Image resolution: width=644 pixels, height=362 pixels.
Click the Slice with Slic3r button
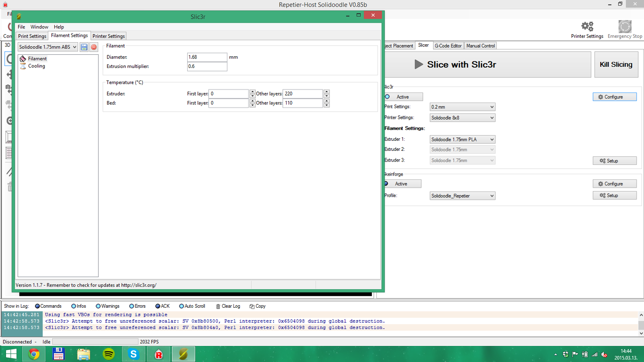tap(487, 64)
